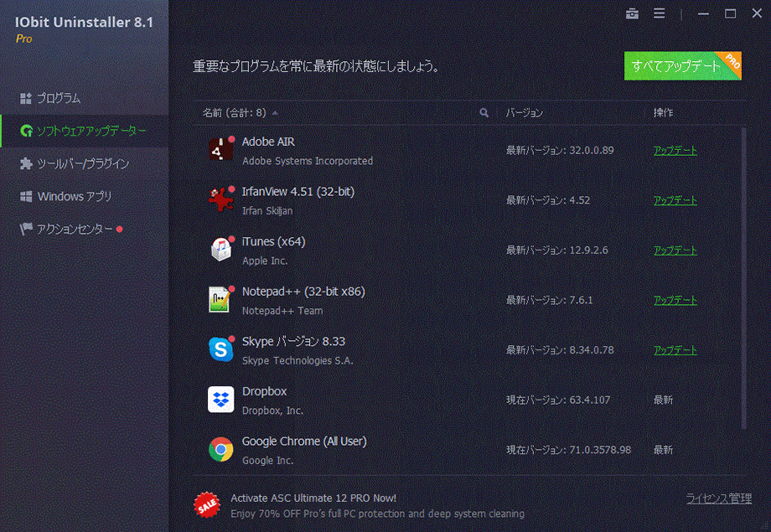Screen dimensions: 771x532
Task: Click Enjoy 70% OFF Pro's promotion text
Action: coord(377,514)
